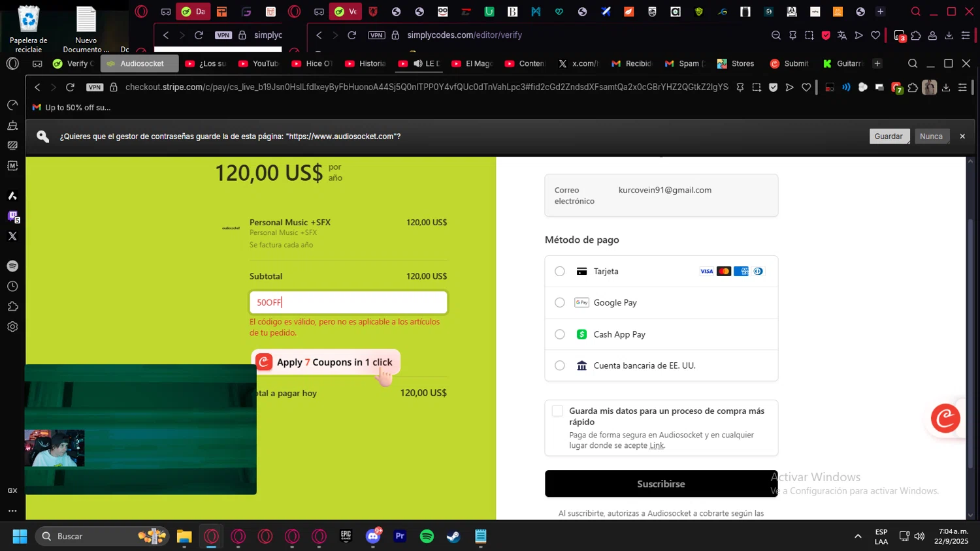Open Twitch in the Opera sidebar

point(12,216)
